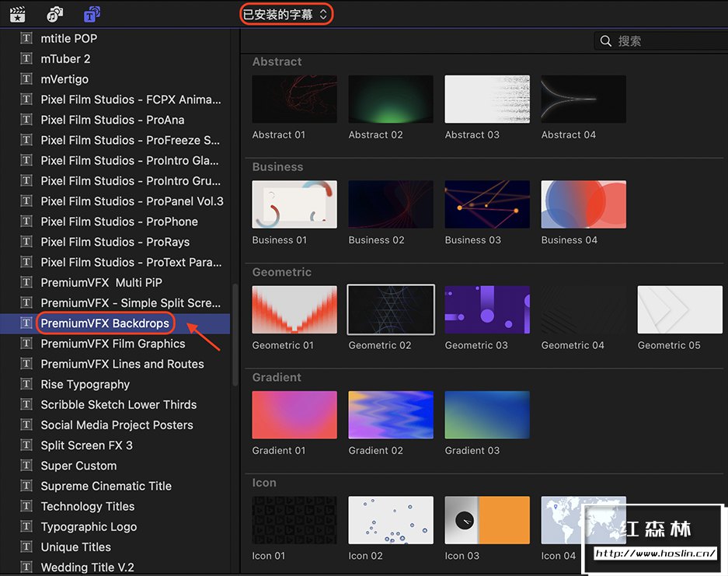Viewport: 728px width, 576px height.
Task: Click the title icon beside Wedding Title V.2
Action: (x=27, y=567)
